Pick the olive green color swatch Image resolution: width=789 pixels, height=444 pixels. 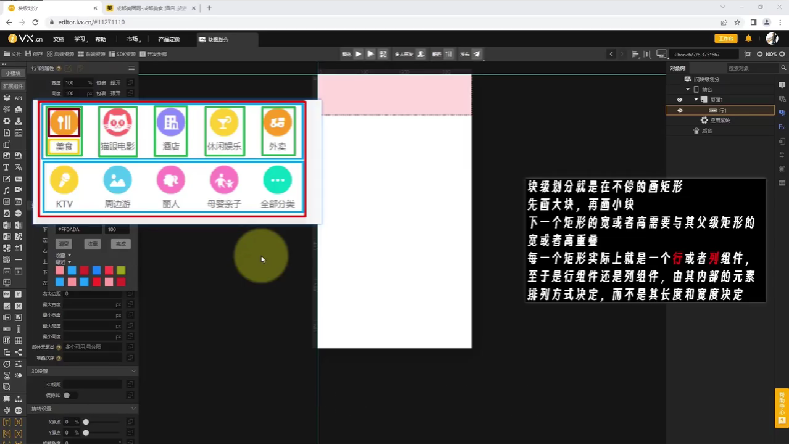(121, 271)
